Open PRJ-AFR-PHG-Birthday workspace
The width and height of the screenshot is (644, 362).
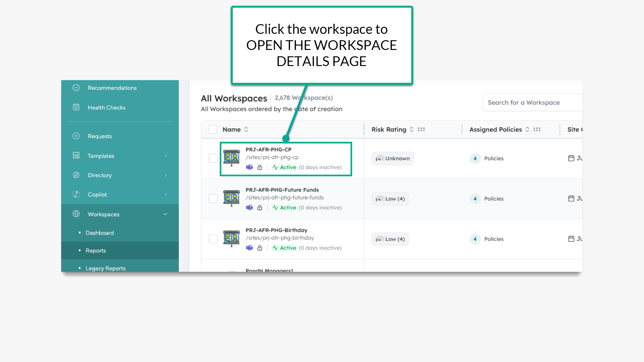[x=276, y=230]
